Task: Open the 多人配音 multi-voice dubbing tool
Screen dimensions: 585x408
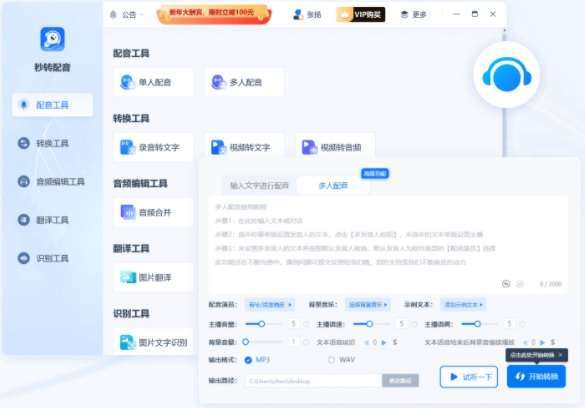Action: [244, 82]
